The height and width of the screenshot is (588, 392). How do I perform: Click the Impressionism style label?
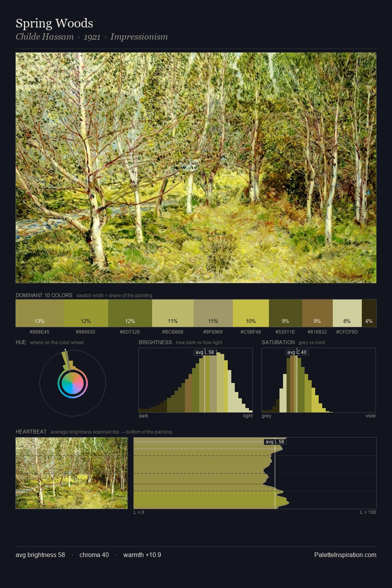click(139, 37)
